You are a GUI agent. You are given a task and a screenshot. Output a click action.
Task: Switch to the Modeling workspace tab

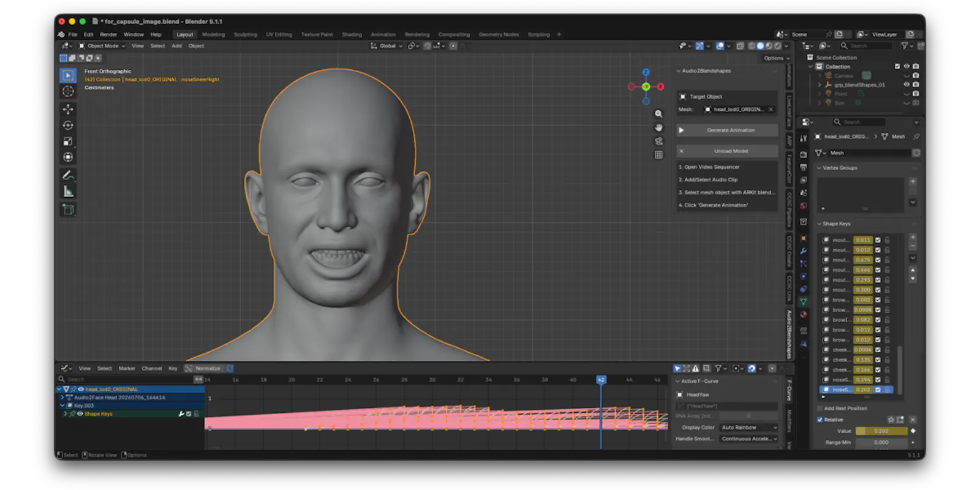click(x=213, y=34)
